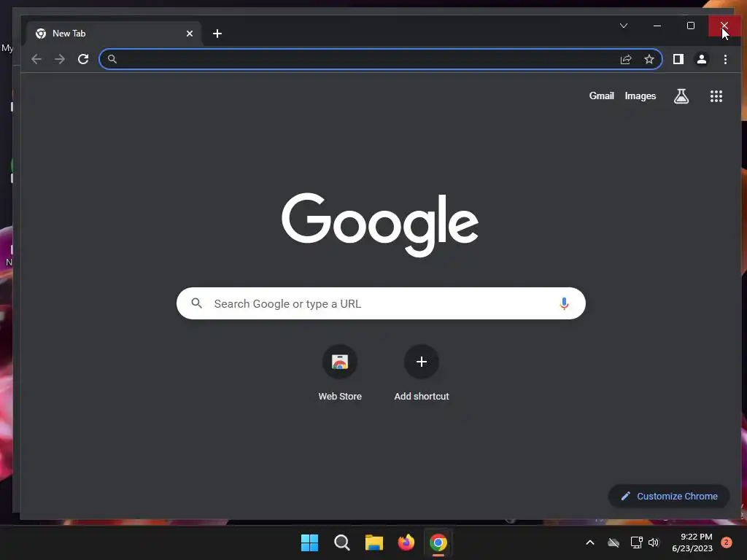Open network status tray icon
The image size is (747, 560).
coord(636,542)
